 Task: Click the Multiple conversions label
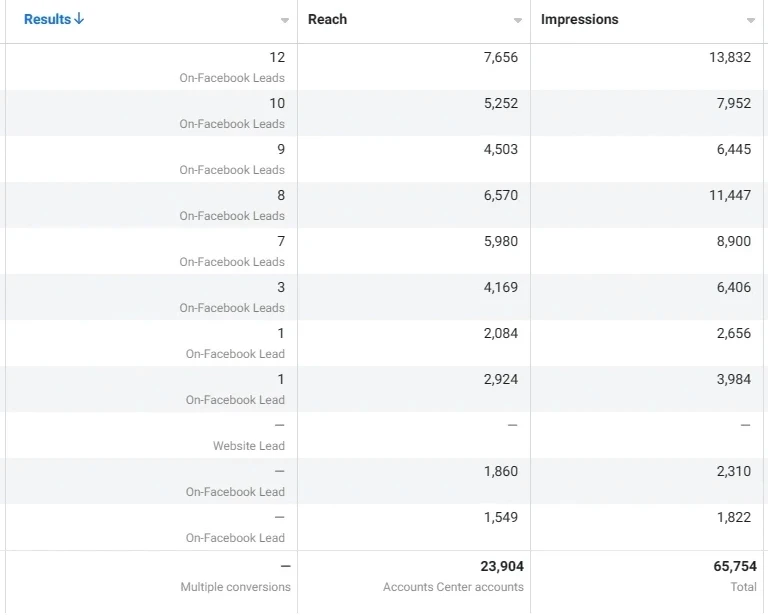click(235, 587)
